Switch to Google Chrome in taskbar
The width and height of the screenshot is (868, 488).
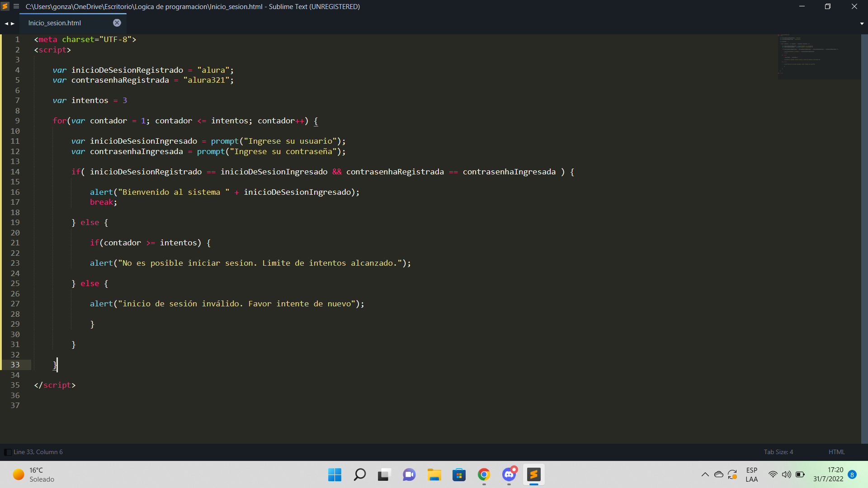click(x=484, y=474)
